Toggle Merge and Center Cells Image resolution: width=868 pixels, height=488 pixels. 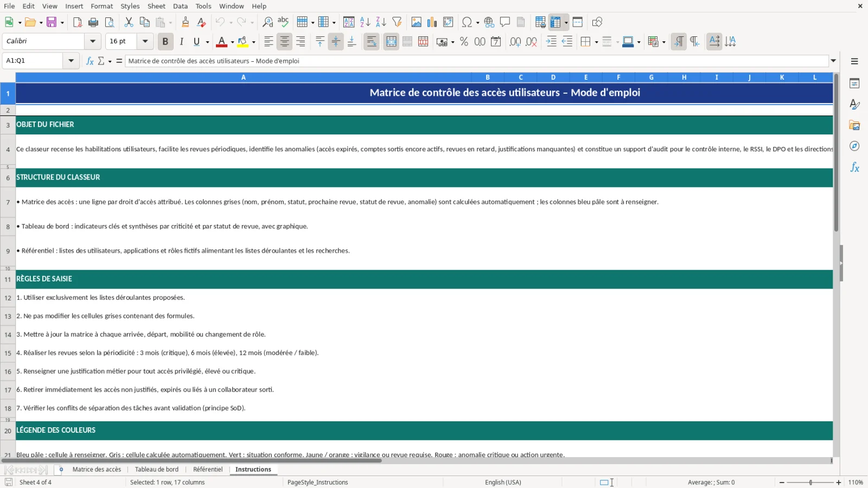391,42
